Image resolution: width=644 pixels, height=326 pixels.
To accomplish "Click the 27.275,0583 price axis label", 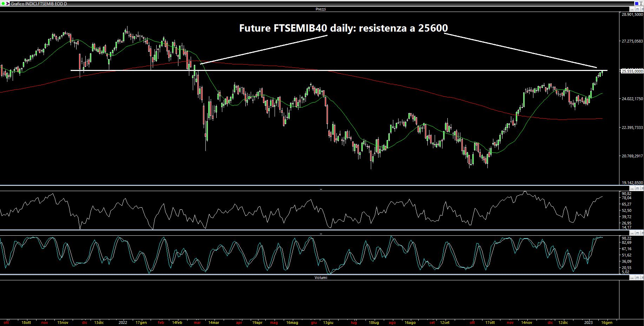I will coord(632,41).
